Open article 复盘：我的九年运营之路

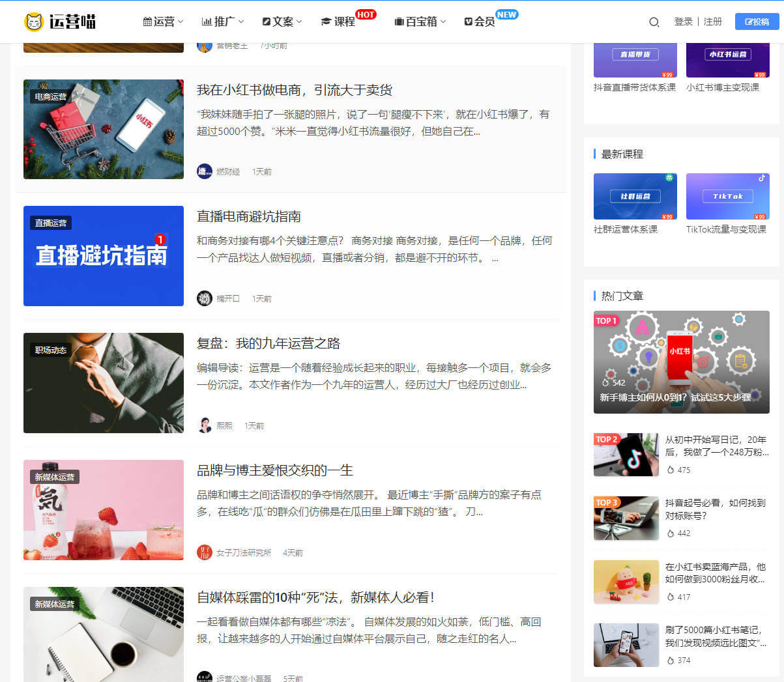pos(269,343)
